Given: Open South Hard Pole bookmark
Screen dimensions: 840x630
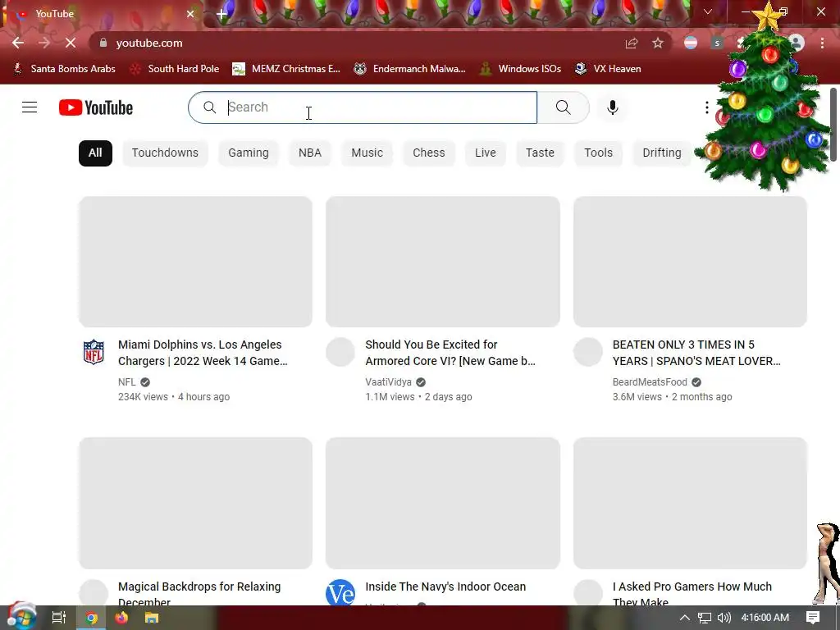Looking at the screenshot, I should [175, 69].
